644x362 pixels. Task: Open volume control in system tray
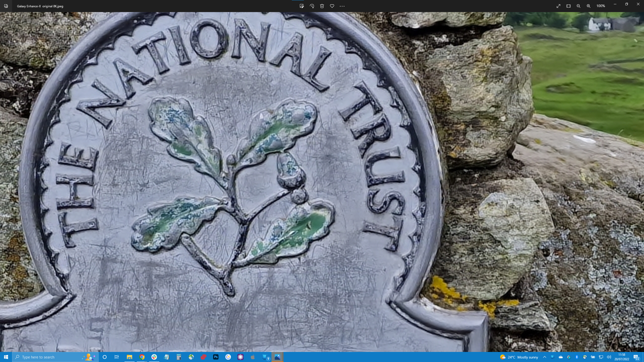(609, 357)
